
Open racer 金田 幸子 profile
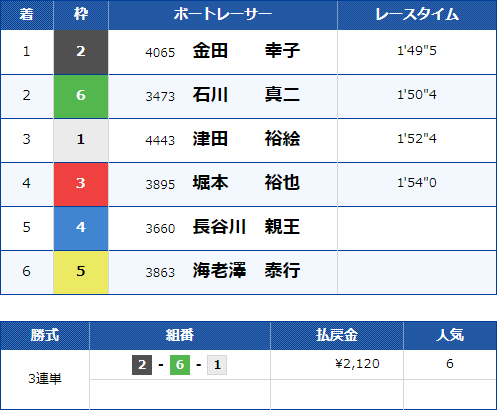pyautogui.click(x=246, y=51)
